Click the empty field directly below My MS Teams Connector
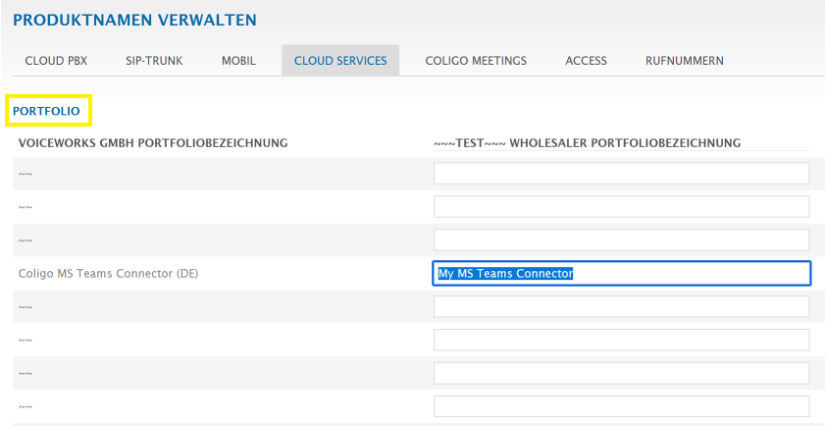This screenshot has height=426, width=826. tap(620, 307)
